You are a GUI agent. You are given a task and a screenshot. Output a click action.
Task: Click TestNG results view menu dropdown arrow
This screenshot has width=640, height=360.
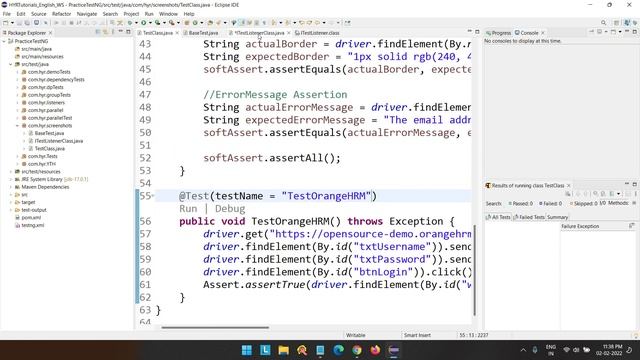[618, 194]
